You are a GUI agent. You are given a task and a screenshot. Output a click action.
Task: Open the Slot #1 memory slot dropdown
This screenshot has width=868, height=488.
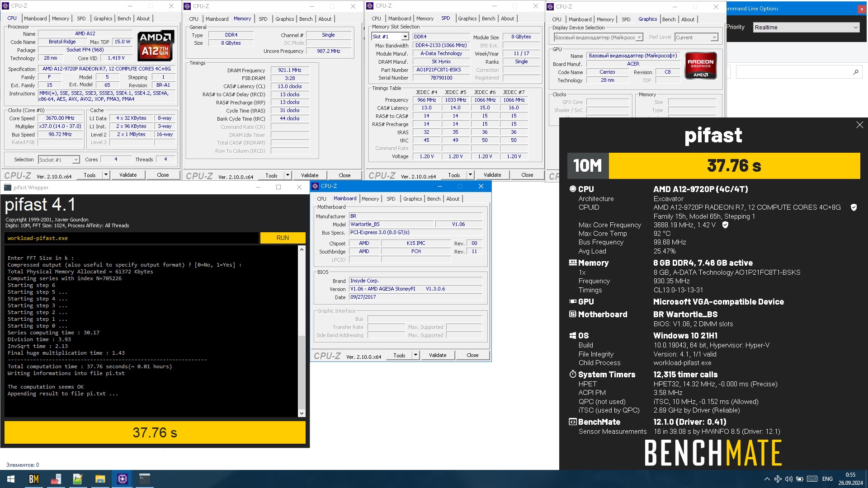(x=390, y=37)
